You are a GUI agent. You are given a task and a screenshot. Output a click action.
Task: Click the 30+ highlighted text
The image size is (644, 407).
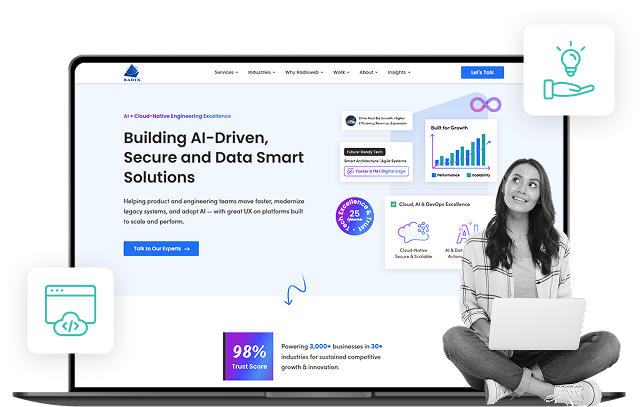pyautogui.click(x=377, y=346)
